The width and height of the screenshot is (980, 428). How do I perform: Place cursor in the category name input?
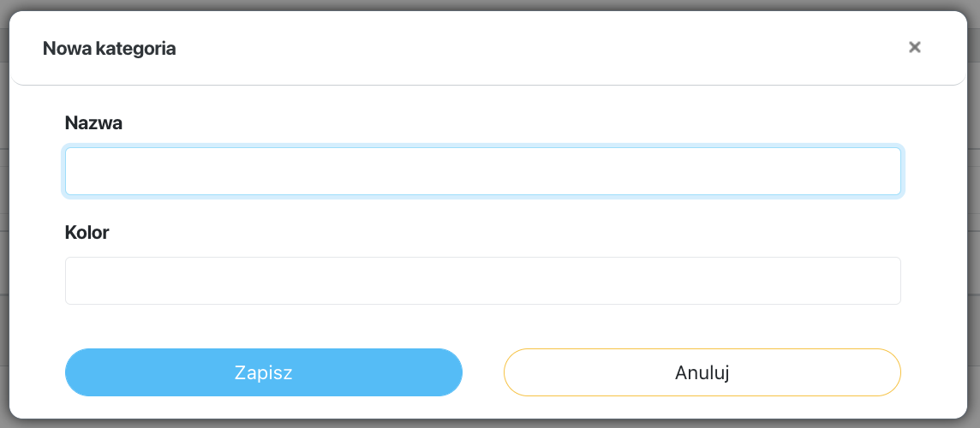(483, 171)
